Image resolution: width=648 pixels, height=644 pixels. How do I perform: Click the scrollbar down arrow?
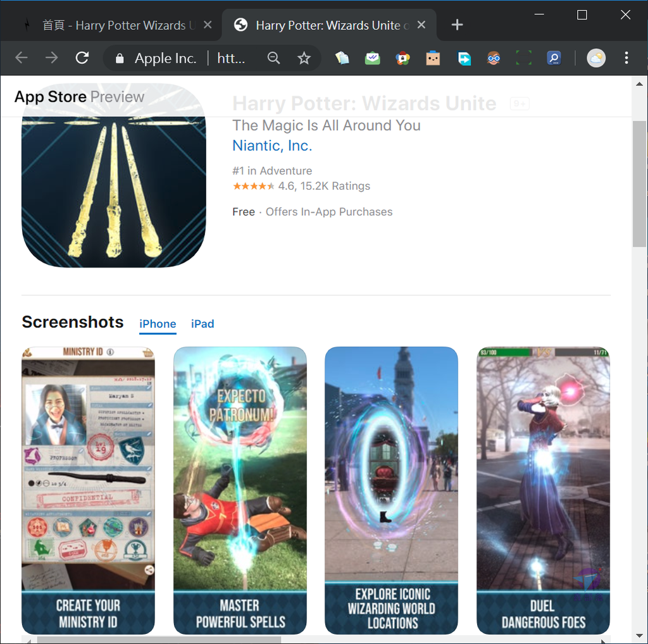[x=639, y=636]
